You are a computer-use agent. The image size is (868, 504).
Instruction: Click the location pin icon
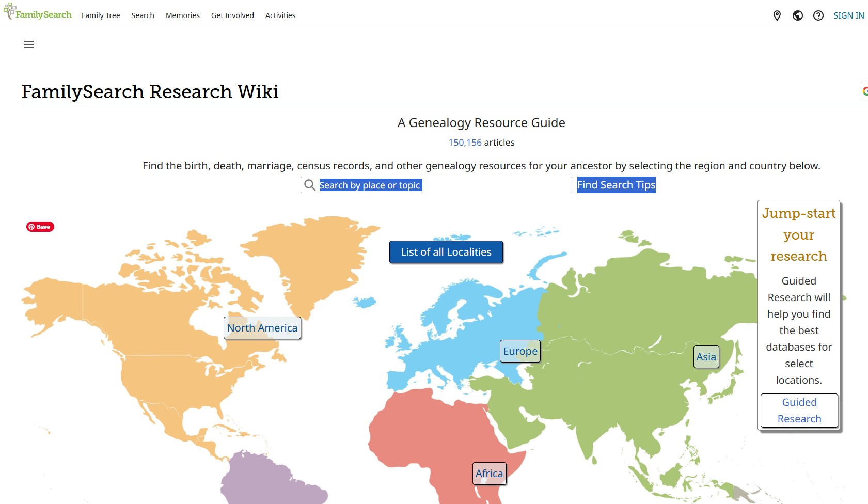tap(777, 15)
